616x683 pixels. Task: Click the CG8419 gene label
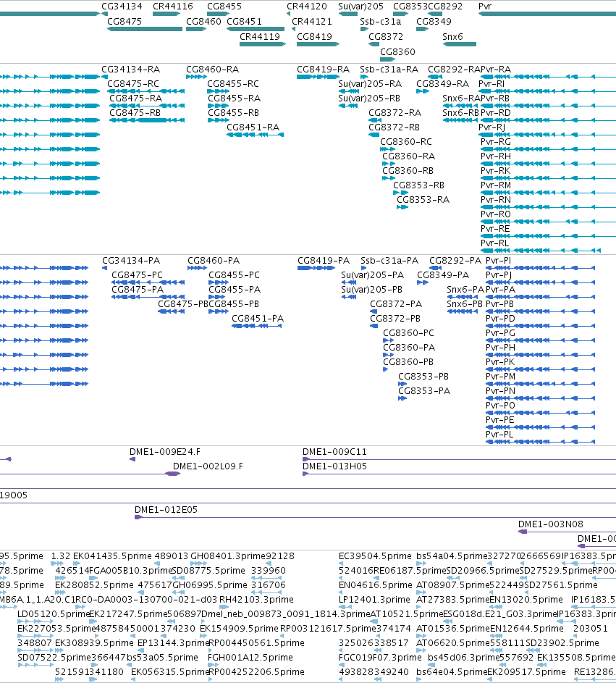pyautogui.click(x=314, y=37)
